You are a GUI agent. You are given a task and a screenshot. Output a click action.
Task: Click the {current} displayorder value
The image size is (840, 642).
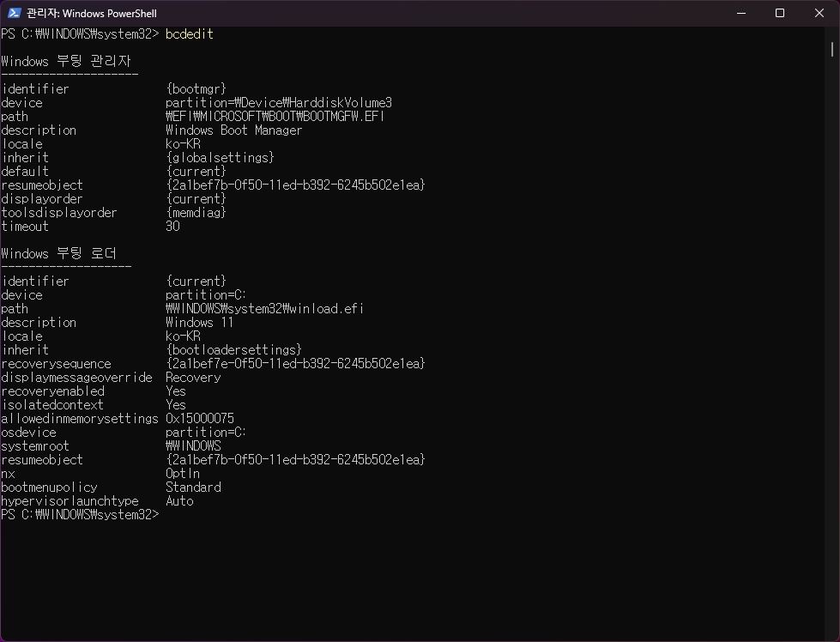[196, 199]
